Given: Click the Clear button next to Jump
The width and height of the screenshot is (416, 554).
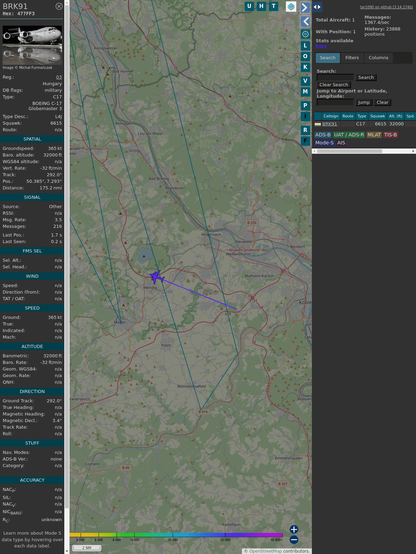Looking at the screenshot, I should [382, 102].
